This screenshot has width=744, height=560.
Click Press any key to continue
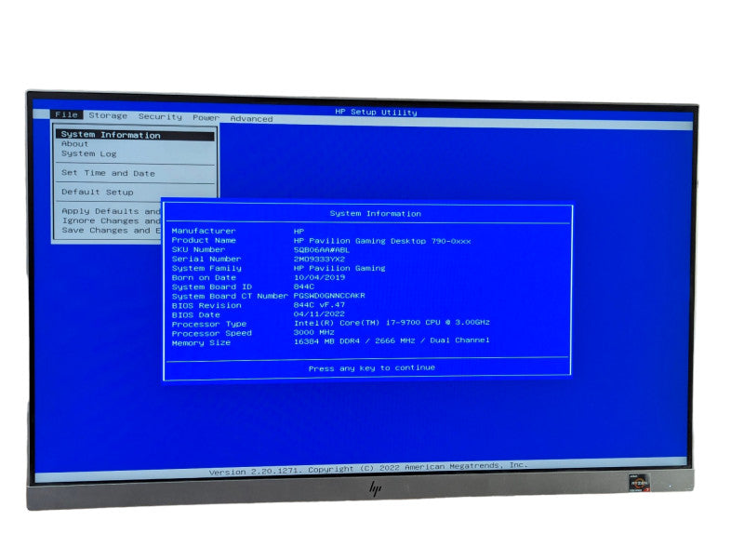371,367
